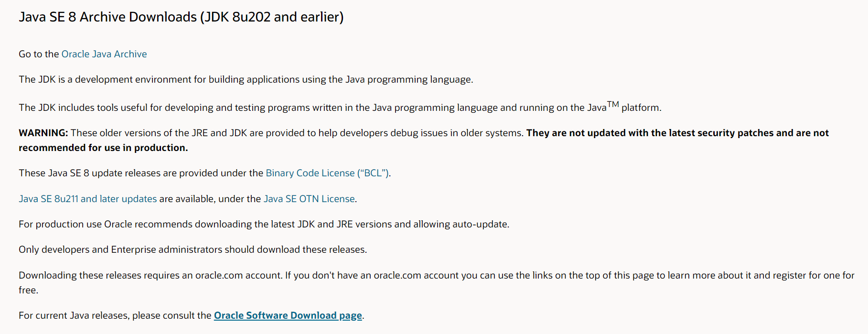Screen dimensions: 868x334
Task: Click the sentence starting "The JDK is a development environment"
Action: point(246,79)
